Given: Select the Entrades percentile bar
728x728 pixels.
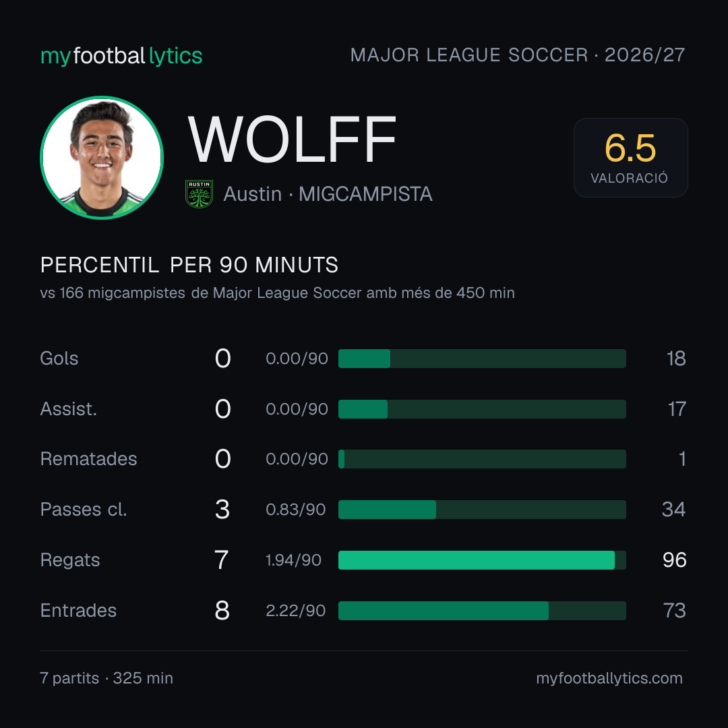Looking at the screenshot, I should tap(482, 611).
